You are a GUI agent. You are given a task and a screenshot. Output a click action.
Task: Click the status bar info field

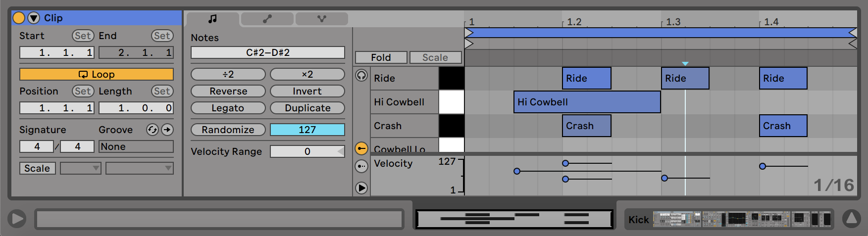click(219, 219)
